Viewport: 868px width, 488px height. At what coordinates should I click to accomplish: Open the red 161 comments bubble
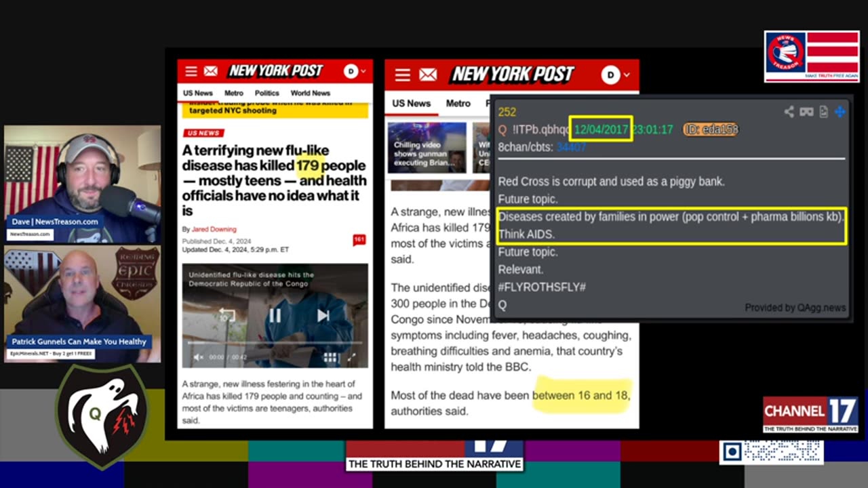click(359, 239)
